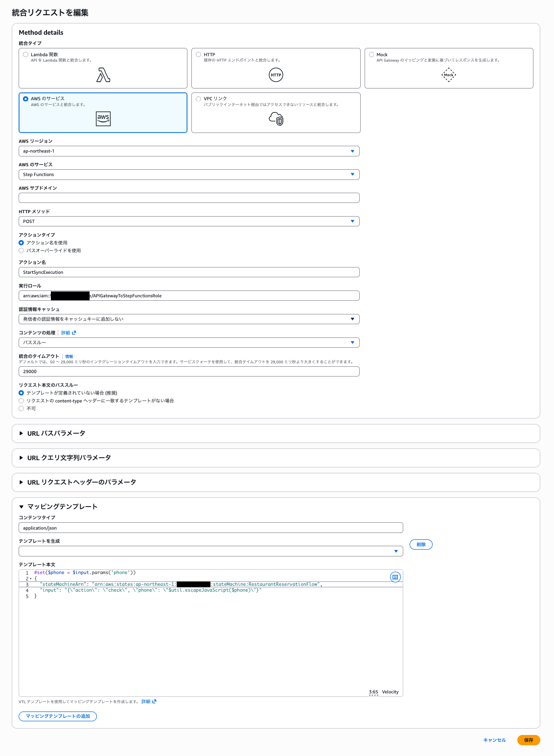
Task: Click the コンテンツタイプ application/json field
Action: tap(210, 528)
